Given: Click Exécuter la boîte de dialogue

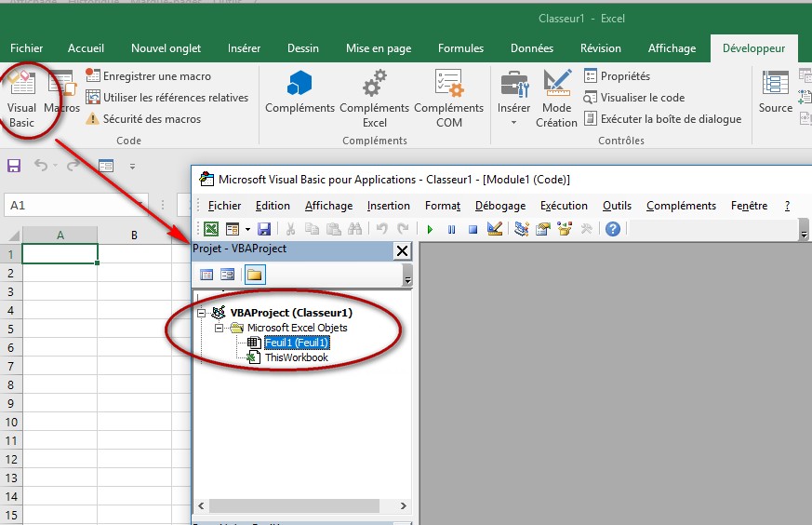Looking at the screenshot, I should 663,118.
